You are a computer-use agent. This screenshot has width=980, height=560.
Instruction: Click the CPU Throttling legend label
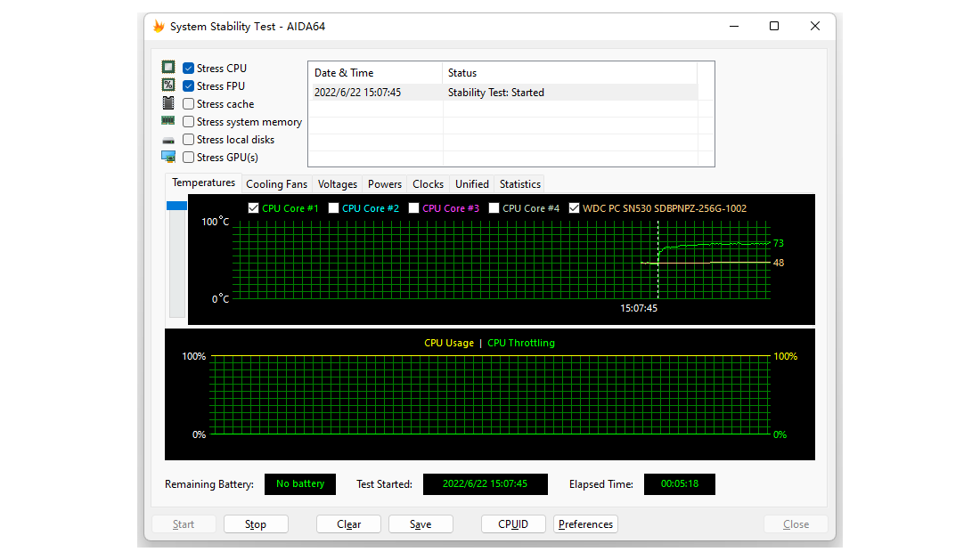pos(520,343)
